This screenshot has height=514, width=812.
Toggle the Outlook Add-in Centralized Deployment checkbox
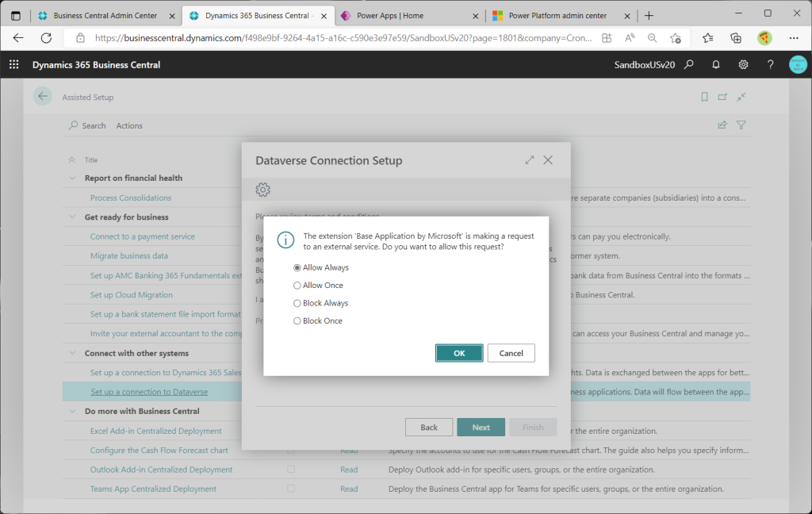pyautogui.click(x=291, y=470)
